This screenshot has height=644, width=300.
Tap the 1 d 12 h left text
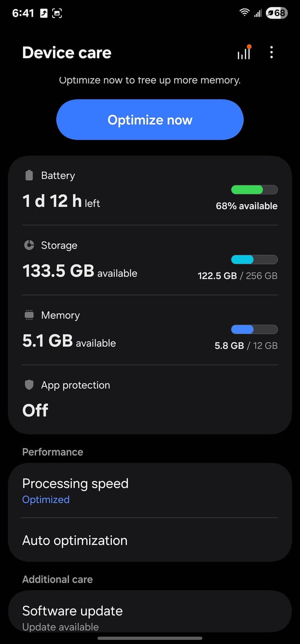point(61,201)
